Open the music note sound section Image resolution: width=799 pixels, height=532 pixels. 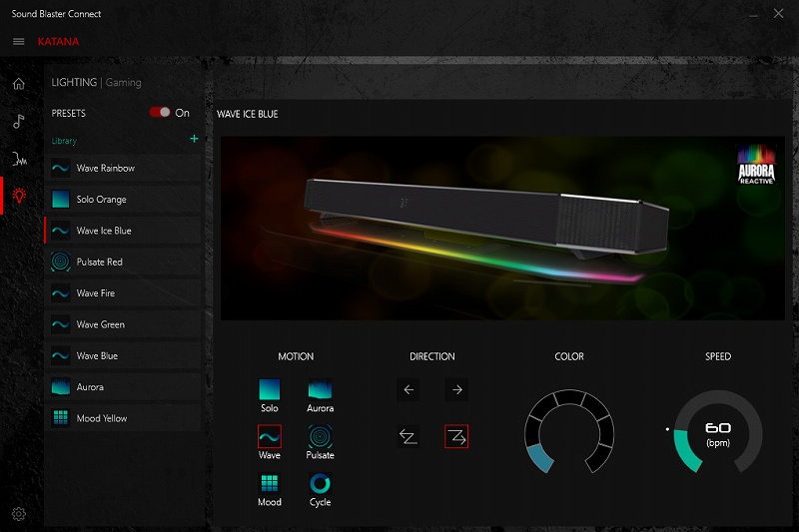(19, 121)
